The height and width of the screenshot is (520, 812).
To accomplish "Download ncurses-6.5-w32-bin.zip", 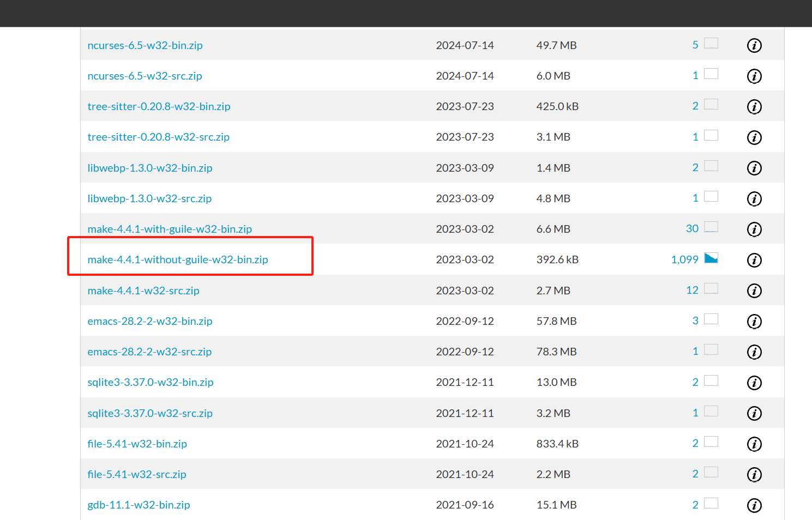I will pyautogui.click(x=145, y=45).
